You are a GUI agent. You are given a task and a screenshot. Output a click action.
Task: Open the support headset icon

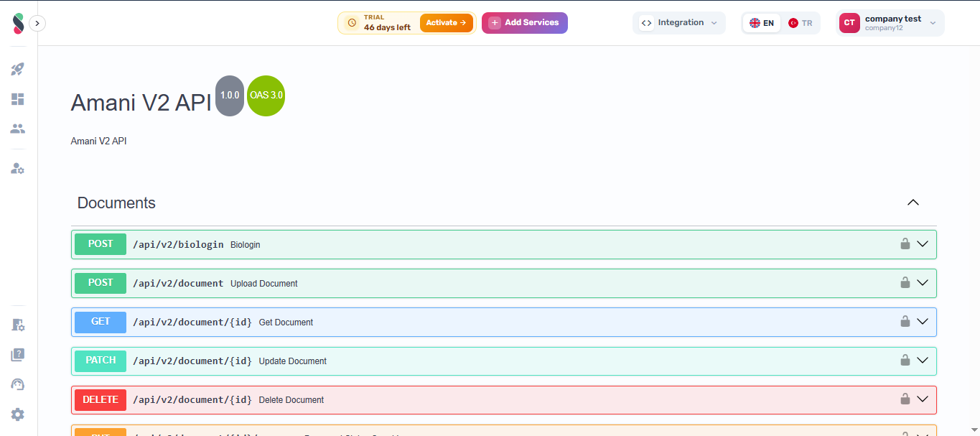click(18, 384)
